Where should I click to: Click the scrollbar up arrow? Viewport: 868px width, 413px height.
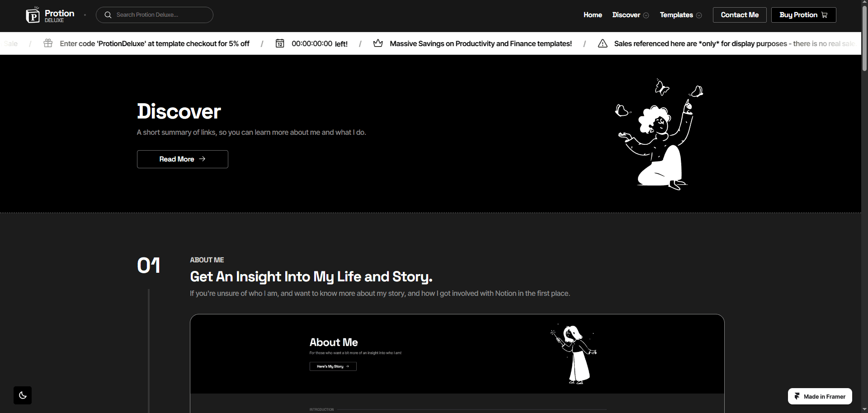[864, 3]
